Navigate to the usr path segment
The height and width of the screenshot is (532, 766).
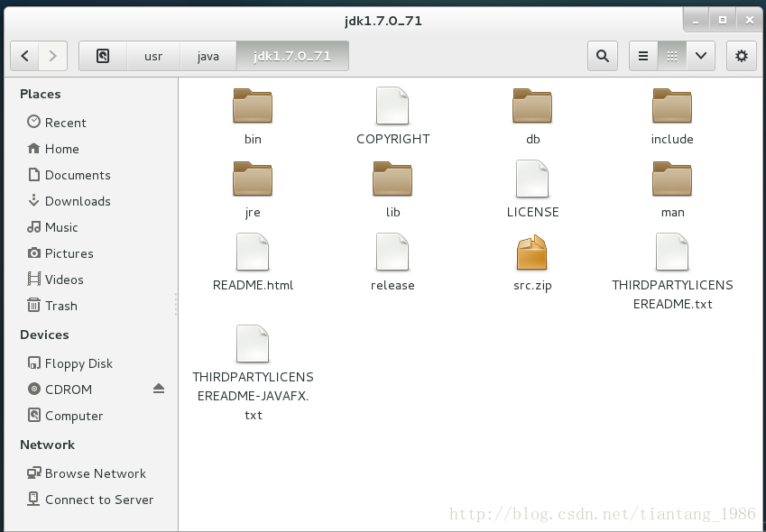pyautogui.click(x=153, y=56)
